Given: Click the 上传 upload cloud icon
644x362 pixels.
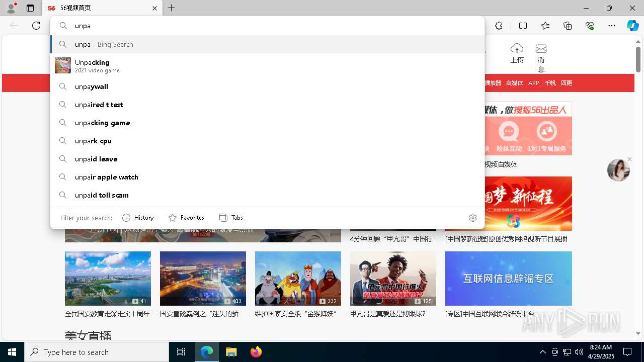Looking at the screenshot, I should click(x=517, y=48).
